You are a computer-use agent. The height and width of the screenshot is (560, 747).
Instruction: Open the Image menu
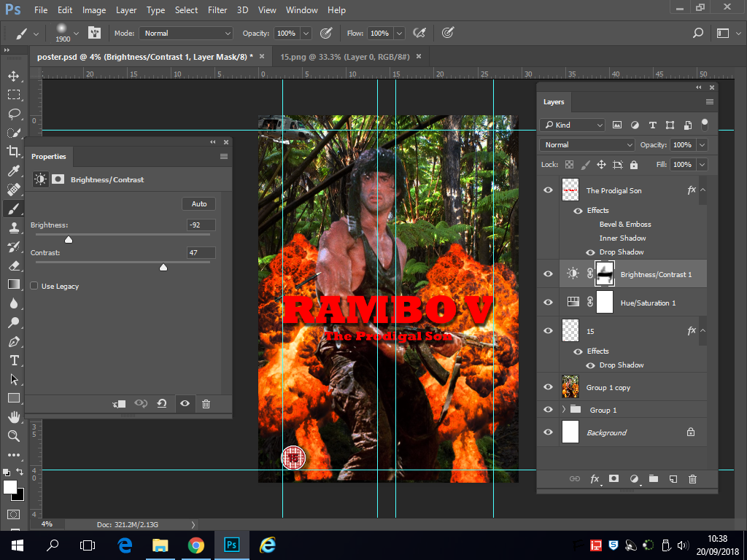(94, 10)
